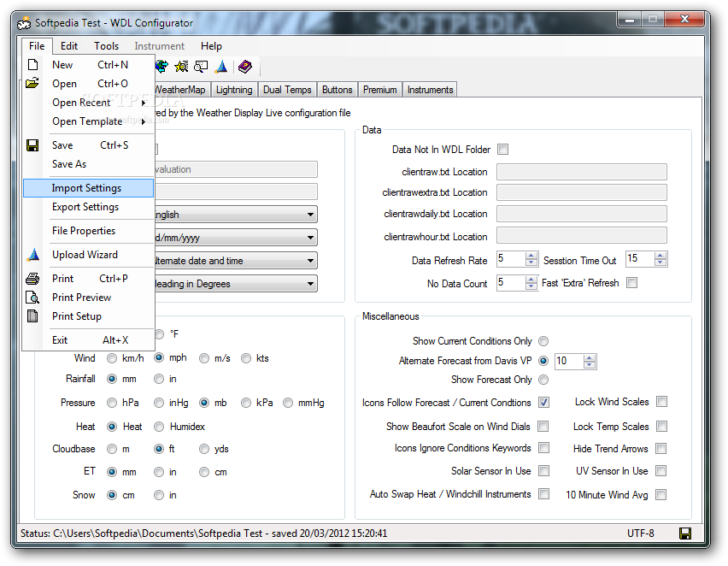Click the clientrawextra.txt Location field
This screenshot has height=566, width=728.
tap(581, 192)
